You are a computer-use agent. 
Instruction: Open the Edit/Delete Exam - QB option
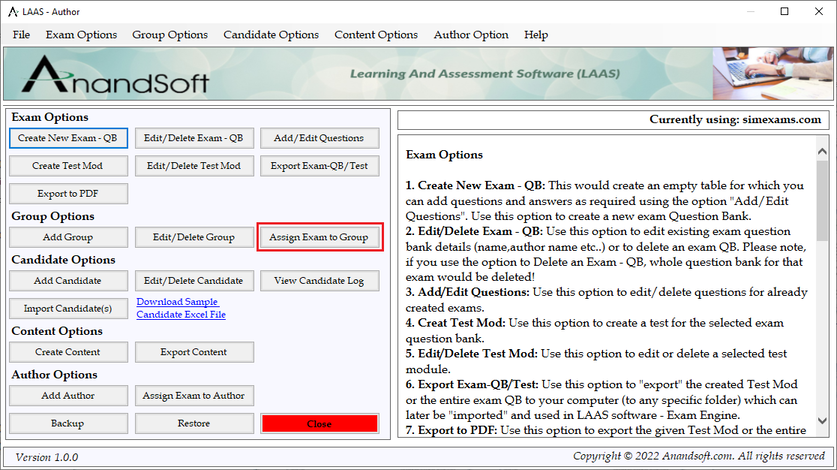(x=194, y=138)
